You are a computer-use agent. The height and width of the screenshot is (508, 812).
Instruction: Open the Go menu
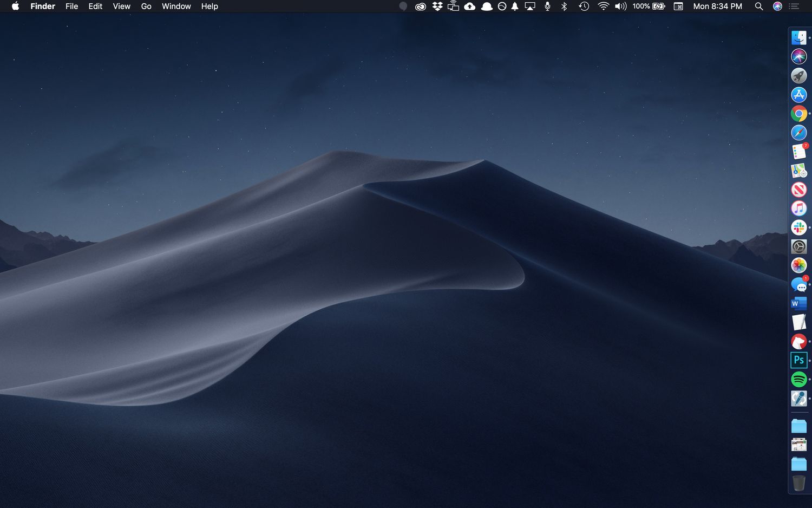tap(146, 6)
